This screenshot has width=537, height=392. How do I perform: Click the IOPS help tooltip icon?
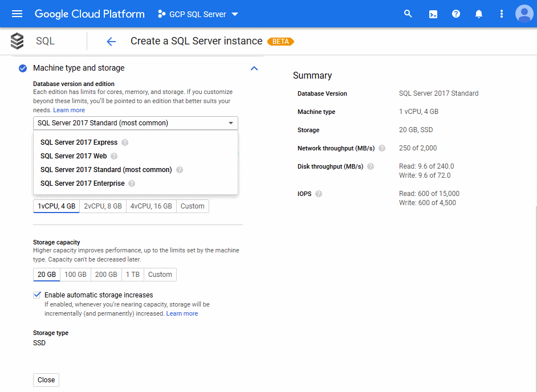[318, 194]
